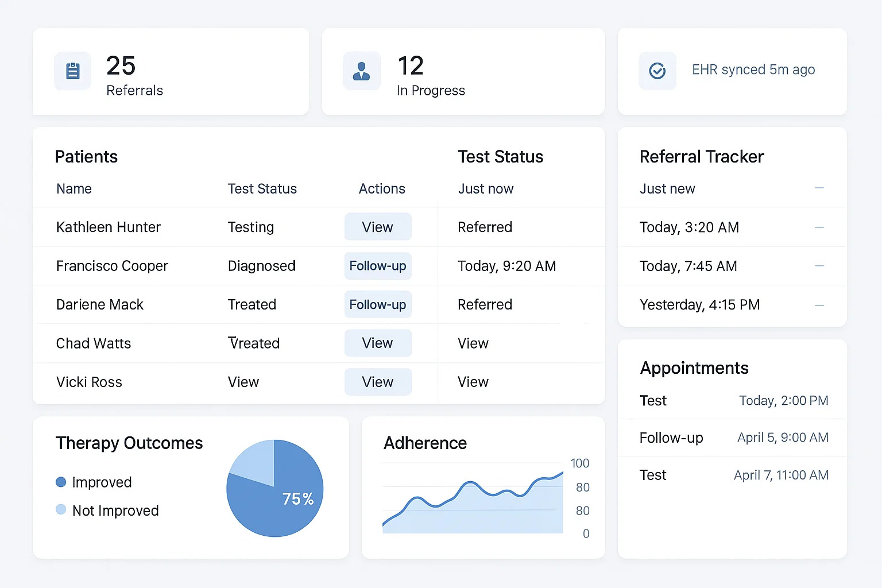
Task: Click View for Chad Watts
Action: pos(377,343)
